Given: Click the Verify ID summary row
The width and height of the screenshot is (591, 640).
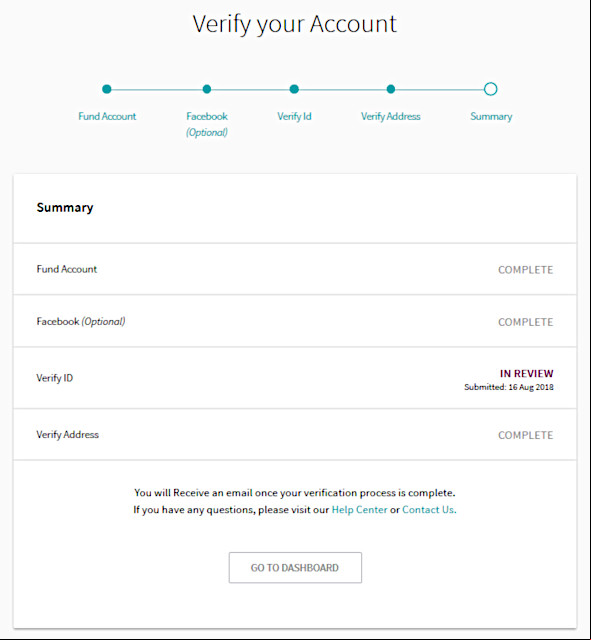Looking at the screenshot, I should pyautogui.click(x=295, y=378).
